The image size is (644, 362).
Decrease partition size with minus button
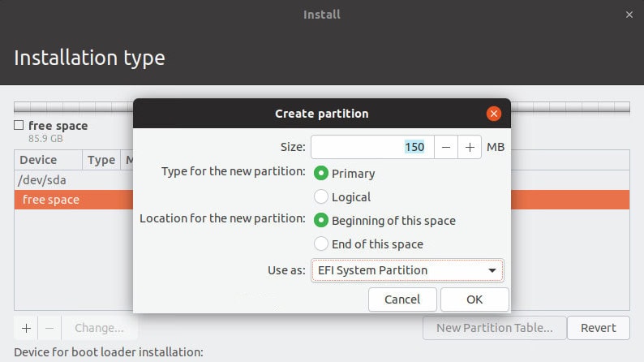tap(446, 147)
